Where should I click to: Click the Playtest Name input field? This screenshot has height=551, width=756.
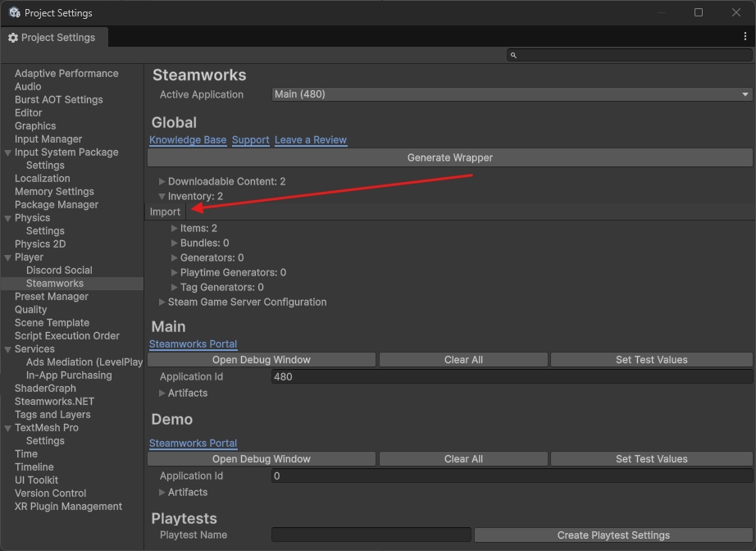pyautogui.click(x=371, y=535)
